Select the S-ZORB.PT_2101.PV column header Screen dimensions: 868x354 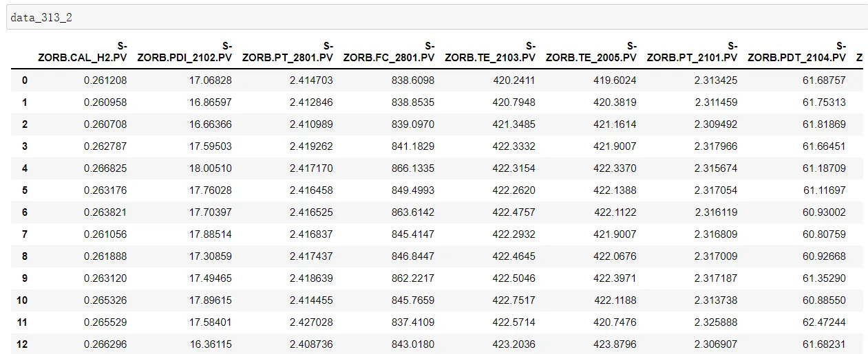coord(692,52)
